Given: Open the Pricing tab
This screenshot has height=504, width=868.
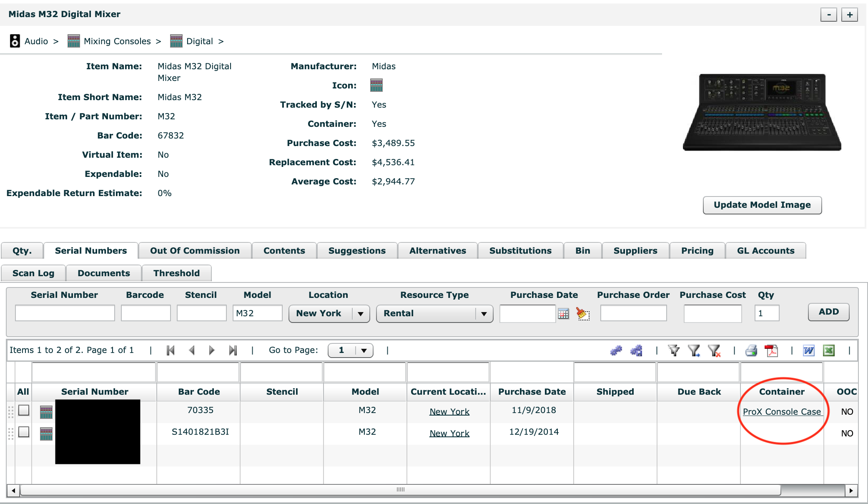Looking at the screenshot, I should (697, 251).
